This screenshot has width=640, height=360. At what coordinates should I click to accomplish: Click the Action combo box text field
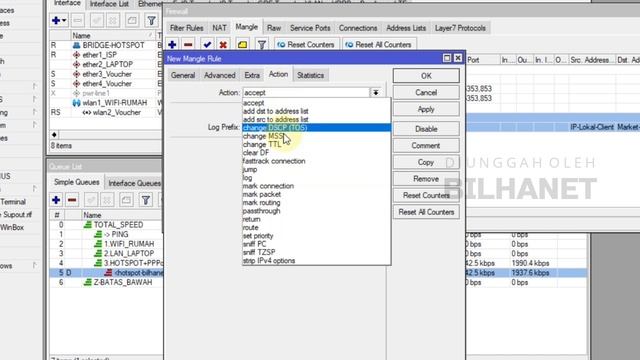[x=306, y=93]
